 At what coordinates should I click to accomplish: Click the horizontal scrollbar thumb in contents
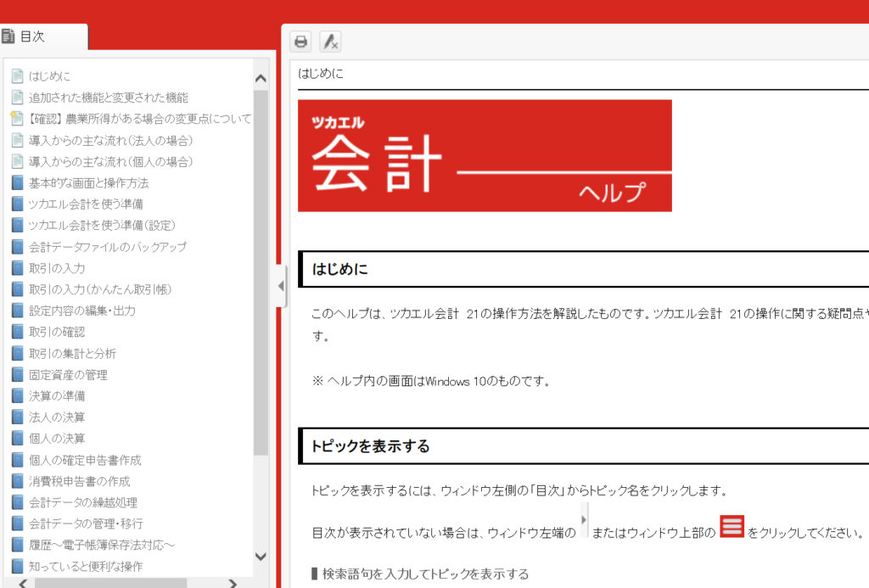pos(111,583)
